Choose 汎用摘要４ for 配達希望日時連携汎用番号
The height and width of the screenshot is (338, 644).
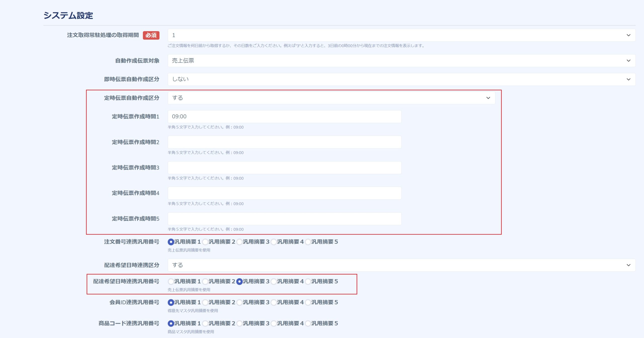click(x=274, y=281)
